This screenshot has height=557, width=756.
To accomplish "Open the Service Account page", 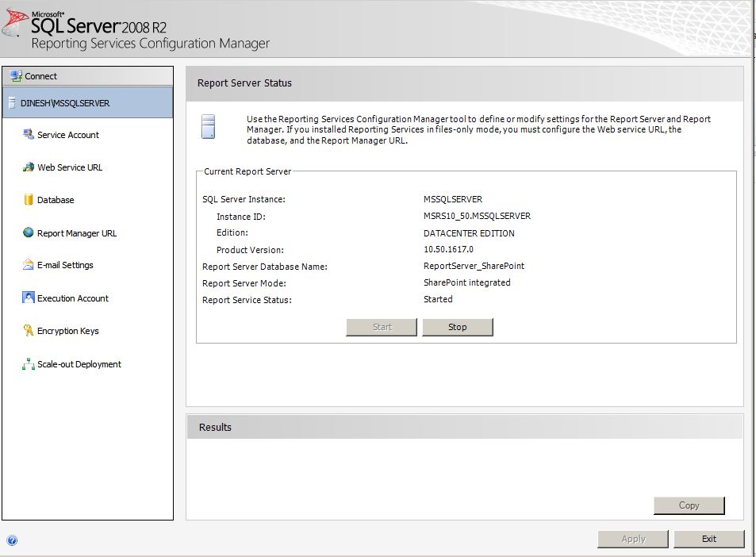I will coord(68,135).
